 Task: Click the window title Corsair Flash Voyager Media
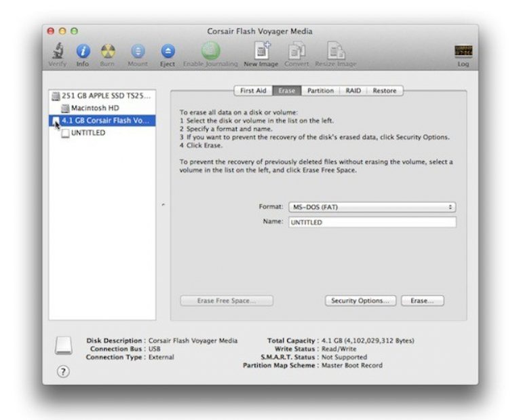point(260,31)
